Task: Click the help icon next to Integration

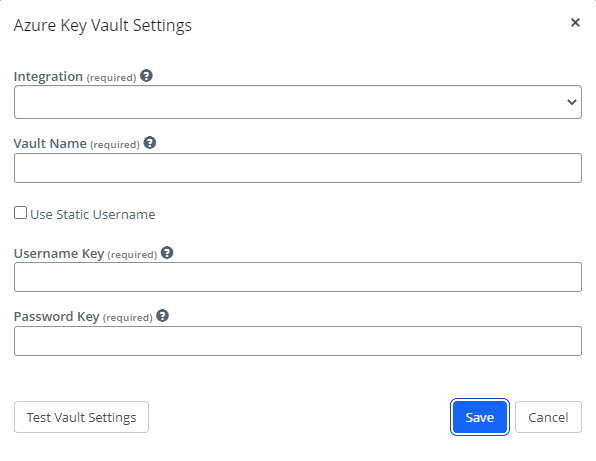Action: pos(146,76)
